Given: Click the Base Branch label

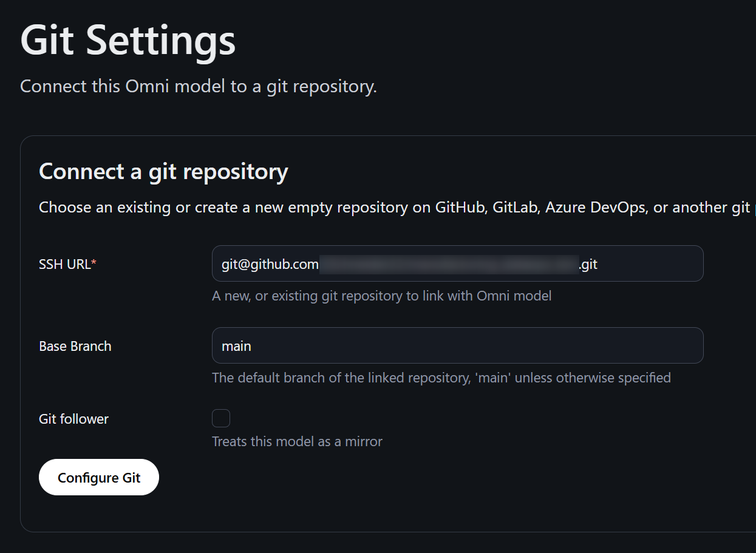Looking at the screenshot, I should (x=75, y=346).
